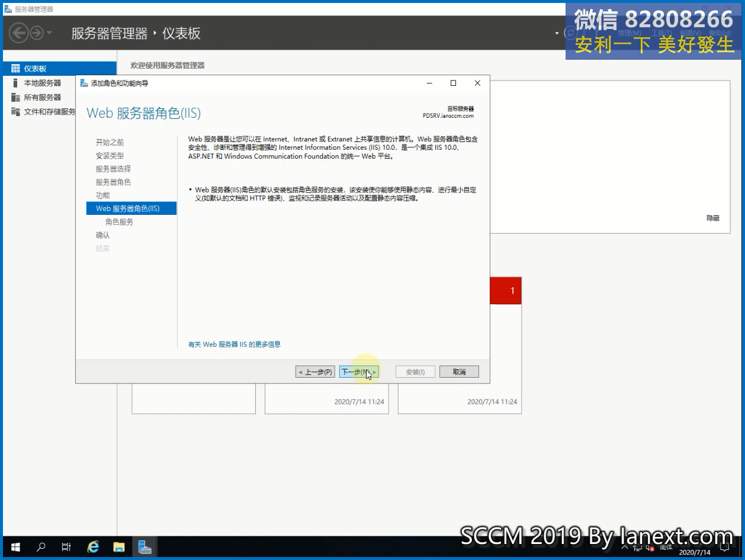Click the network icon in system tray
The image size is (745, 560).
coord(638,548)
